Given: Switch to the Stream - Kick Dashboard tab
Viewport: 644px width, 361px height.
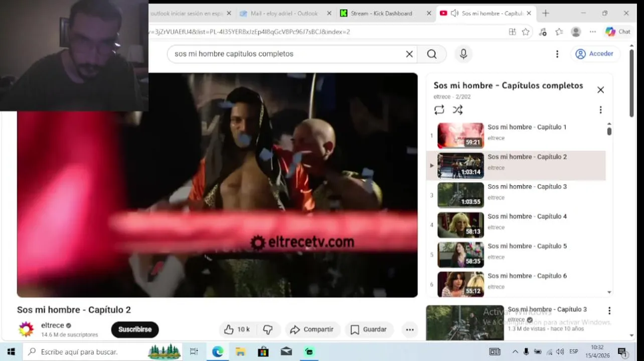Looking at the screenshot, I should 385,14.
